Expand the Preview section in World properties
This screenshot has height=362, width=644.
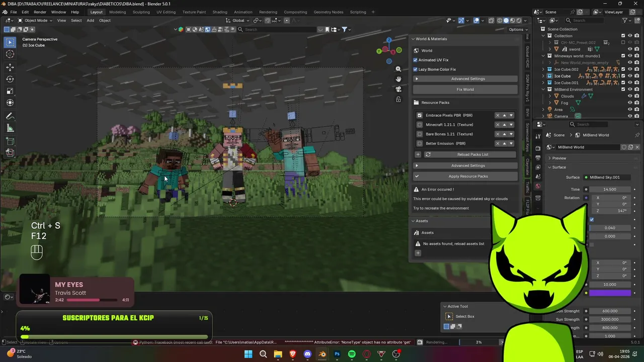tap(558, 158)
